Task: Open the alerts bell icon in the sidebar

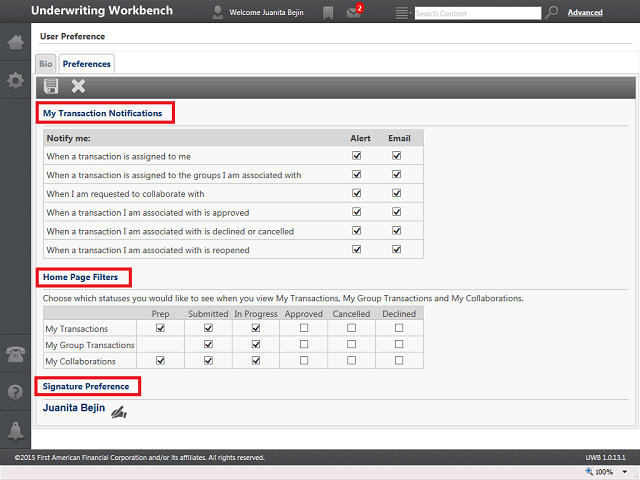Action: click(x=16, y=431)
